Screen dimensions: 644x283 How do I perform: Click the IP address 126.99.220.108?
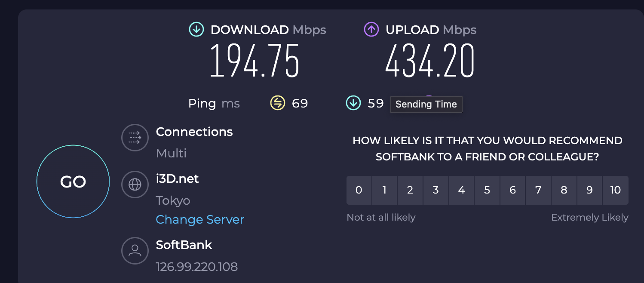click(x=196, y=267)
